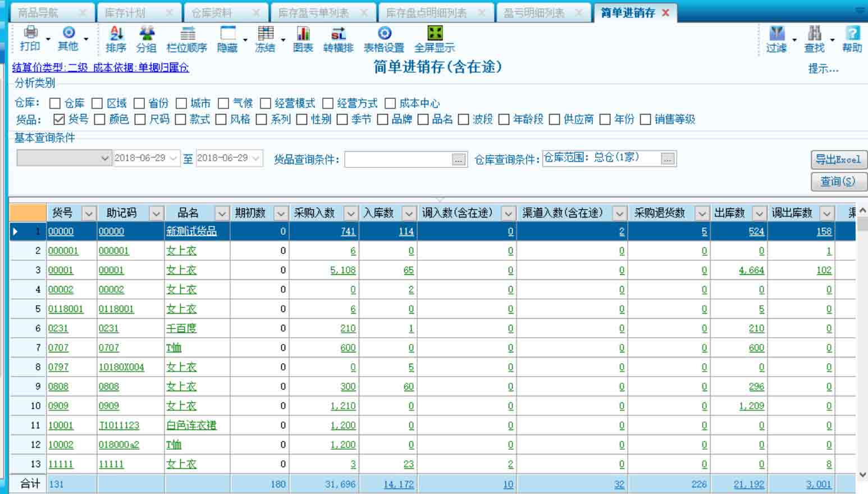Open 采购入数 column filter dropdown
This screenshot has width=868, height=494.
pyautogui.click(x=351, y=213)
